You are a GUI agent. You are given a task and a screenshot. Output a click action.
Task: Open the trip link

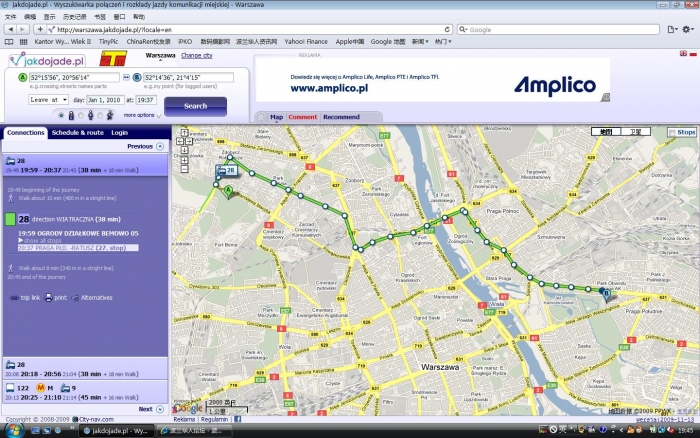click(x=25, y=297)
